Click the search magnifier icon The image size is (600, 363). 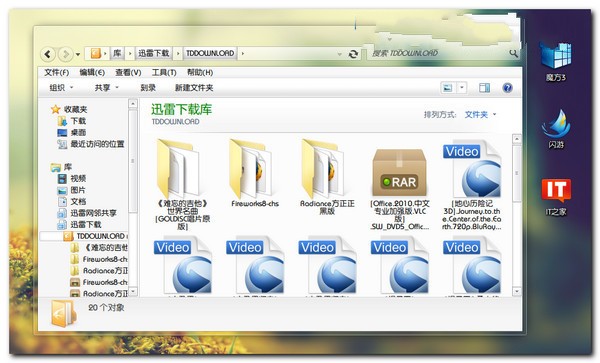[513, 53]
